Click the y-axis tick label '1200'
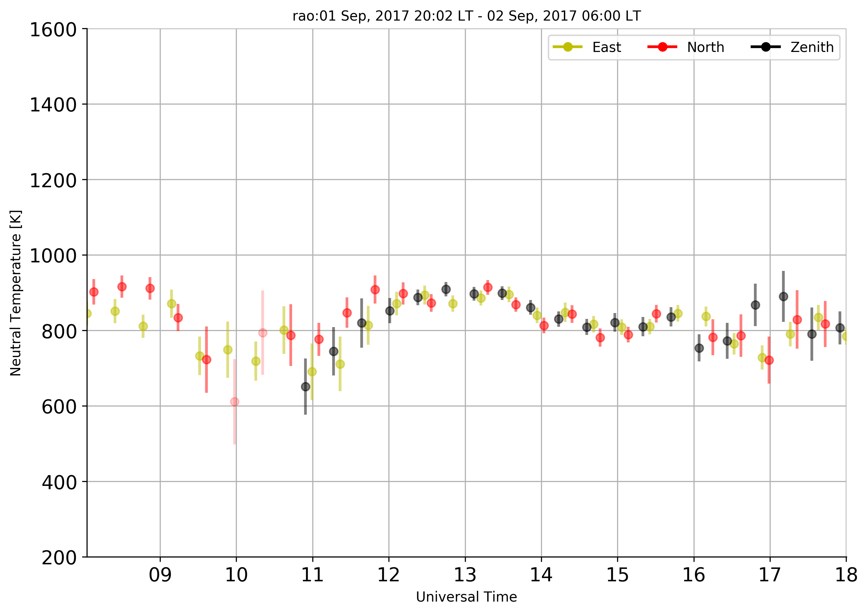This screenshot has width=868, height=614. [53, 181]
